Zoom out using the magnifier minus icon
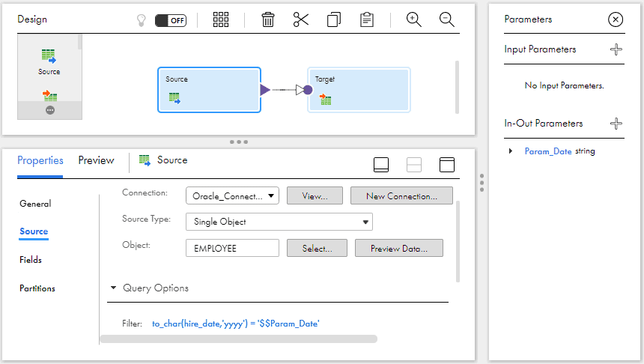Image resolution: width=644 pixels, height=364 pixels. pos(446,19)
